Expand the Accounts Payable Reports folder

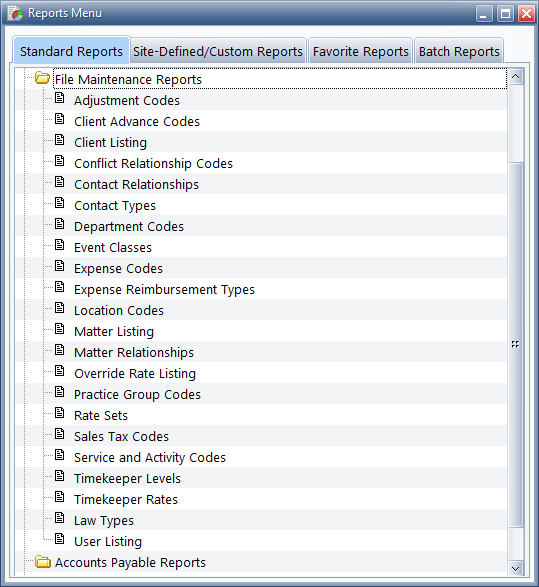[x=43, y=562]
